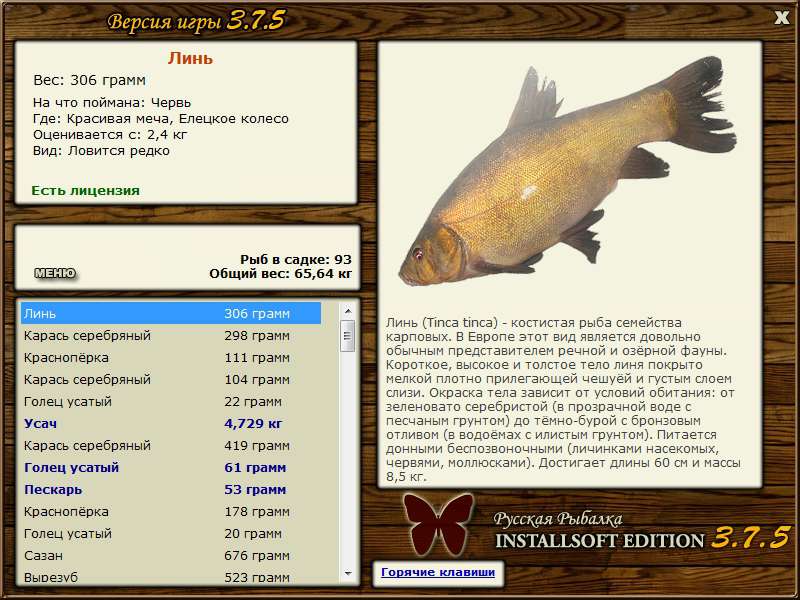Select the Вырезуб 523 грамм row

point(171,576)
